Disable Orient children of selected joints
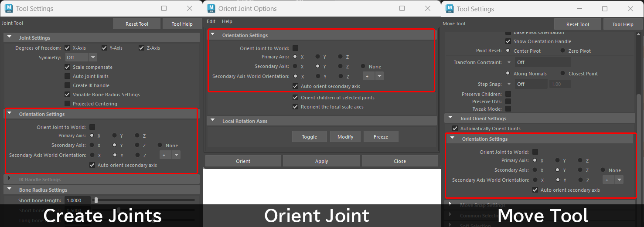The image size is (644, 227). pyautogui.click(x=295, y=98)
